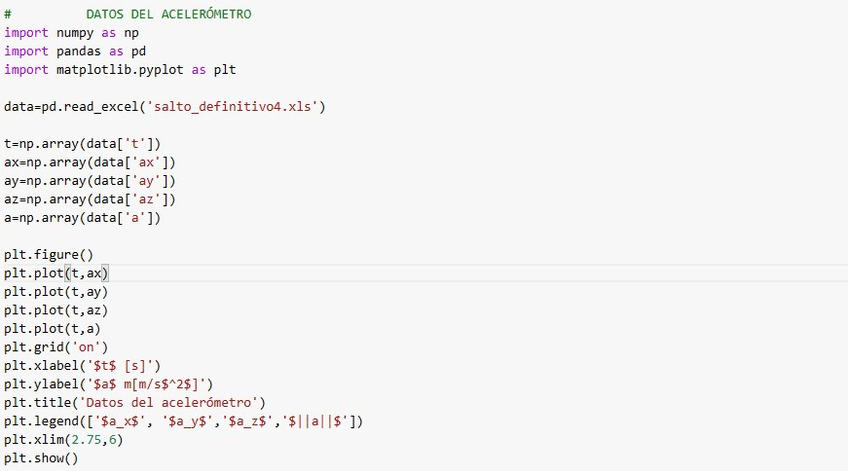Image resolution: width=848 pixels, height=471 pixels.
Task: Click the ay=np.array(data['ay']) line
Action: (89, 180)
